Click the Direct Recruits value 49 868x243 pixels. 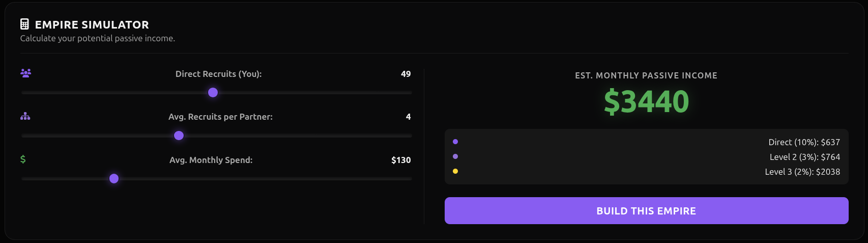click(x=406, y=74)
